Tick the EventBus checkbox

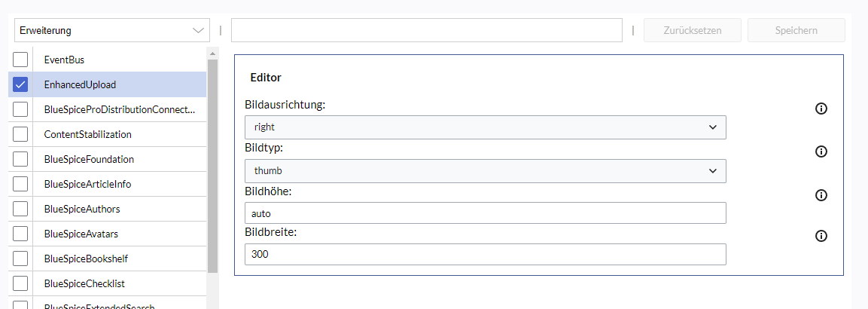[x=20, y=60]
